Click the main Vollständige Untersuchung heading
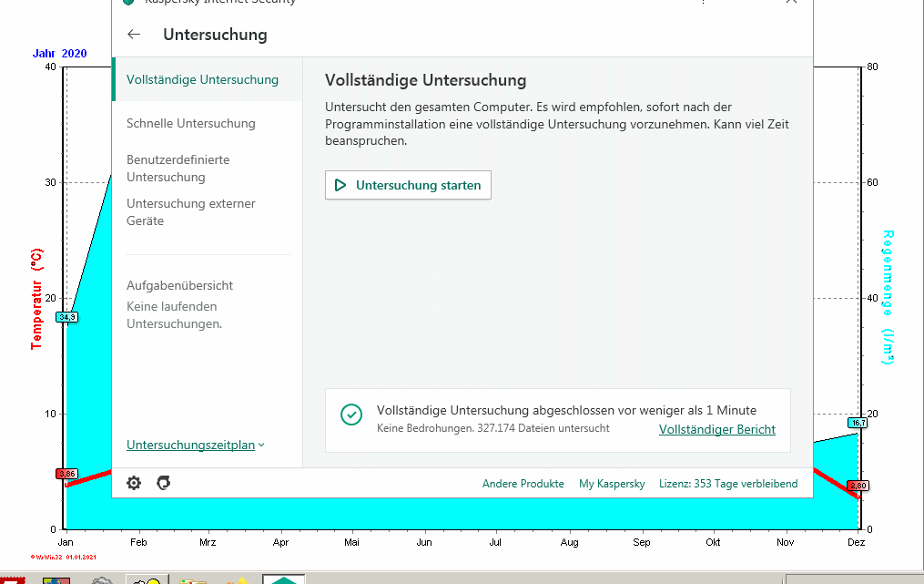 (x=425, y=80)
